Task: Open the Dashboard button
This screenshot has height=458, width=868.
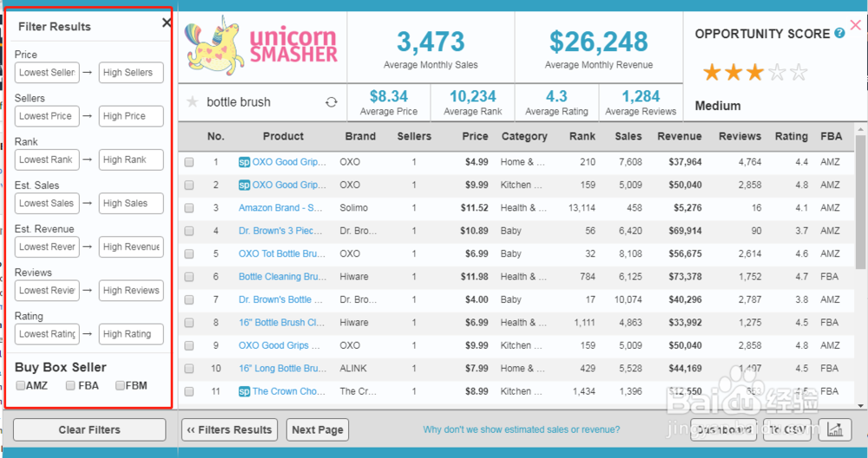Action: (x=725, y=429)
